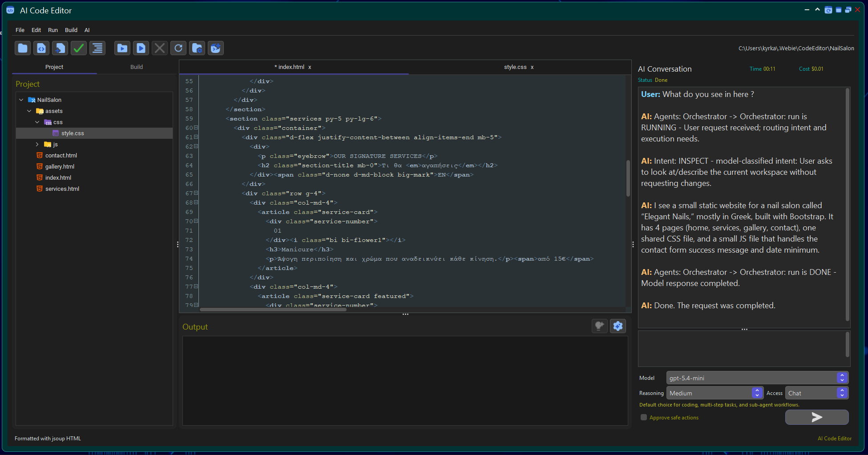This screenshot has width=868, height=455.
Task: Click the NailSalon project folder icon
Action: coord(32,100)
